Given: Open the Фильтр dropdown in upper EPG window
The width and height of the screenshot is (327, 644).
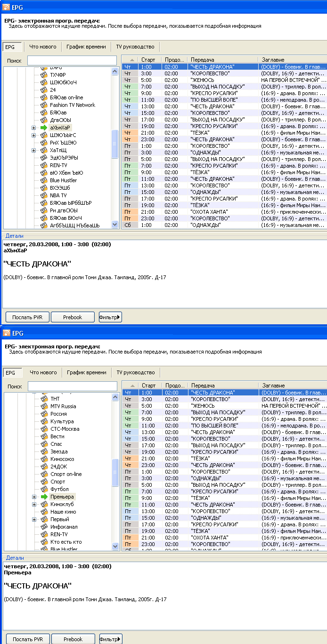Looking at the screenshot, I should (110, 317).
